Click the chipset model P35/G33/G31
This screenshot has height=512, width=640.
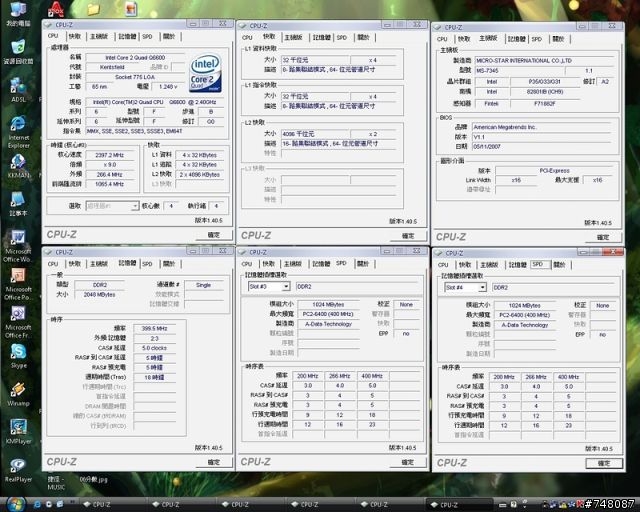[545, 82]
